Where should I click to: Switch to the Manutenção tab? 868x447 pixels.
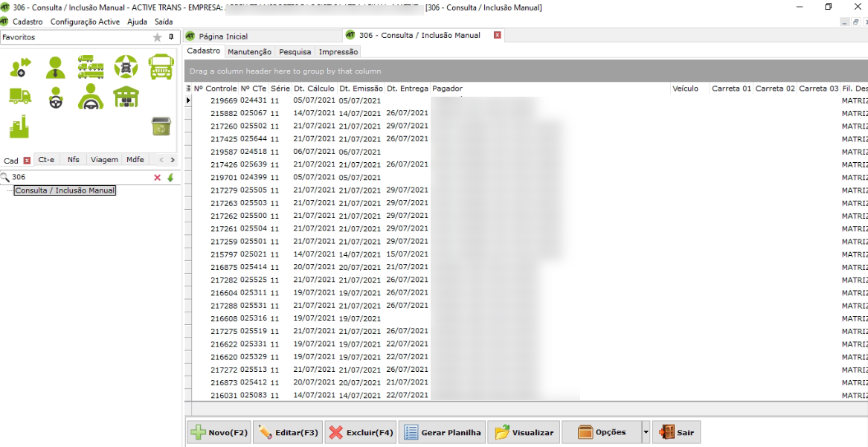tap(249, 52)
